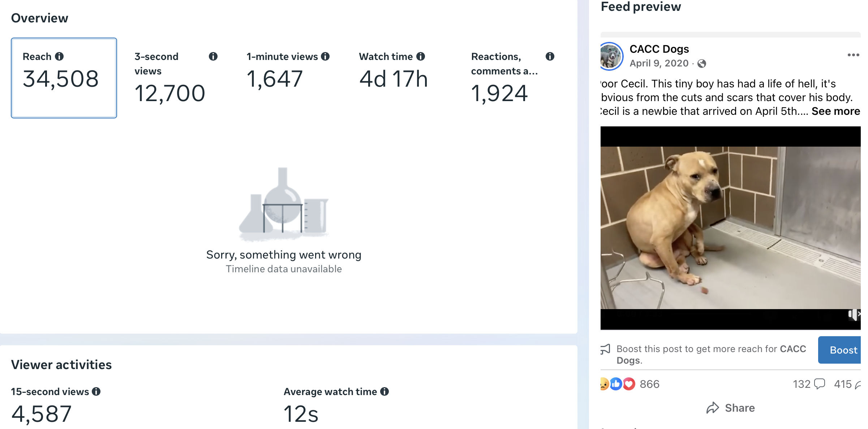Click the CACC Dogs profile picture
The width and height of the screenshot is (868, 429).
(611, 56)
